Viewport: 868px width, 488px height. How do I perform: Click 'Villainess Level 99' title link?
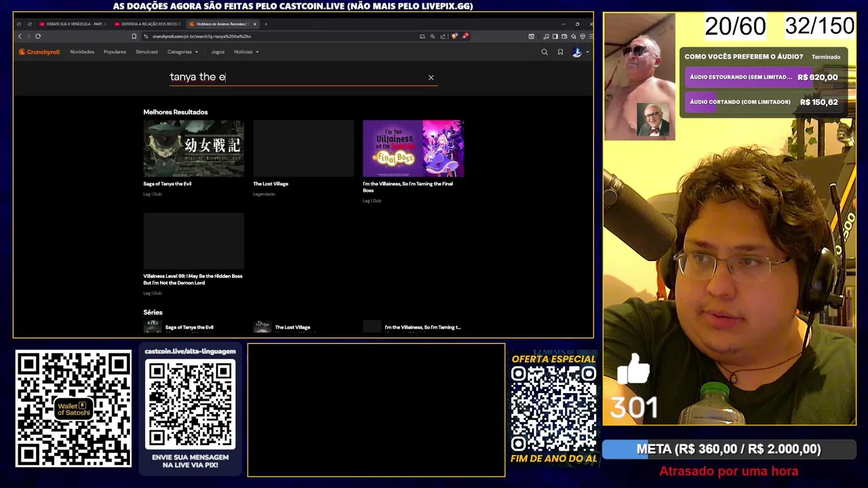tap(193, 279)
